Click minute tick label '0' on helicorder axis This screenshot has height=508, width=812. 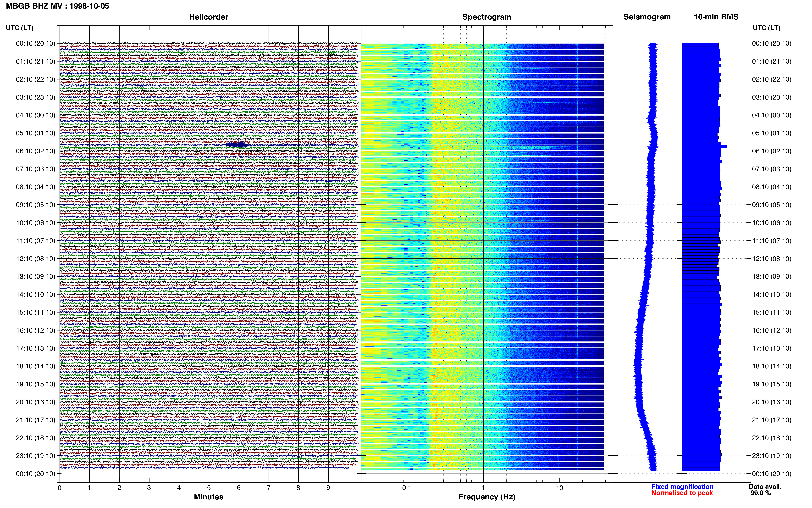coord(59,488)
